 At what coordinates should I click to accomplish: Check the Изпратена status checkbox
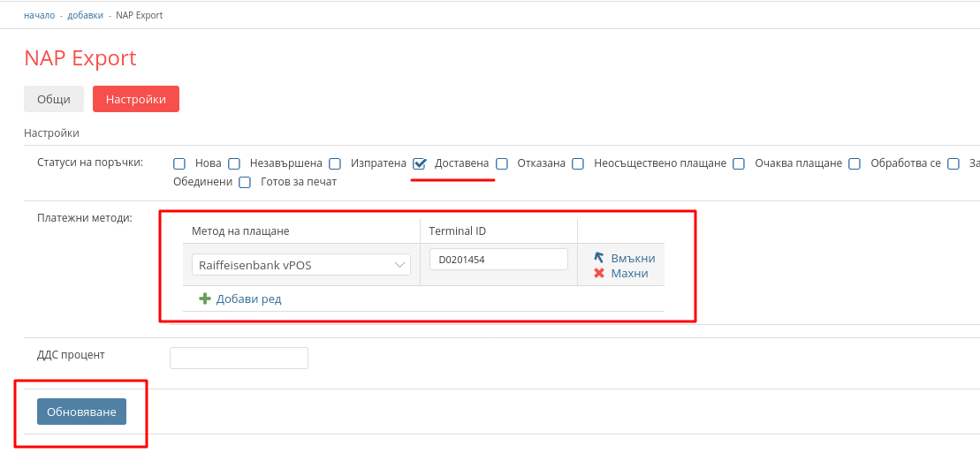(x=335, y=163)
